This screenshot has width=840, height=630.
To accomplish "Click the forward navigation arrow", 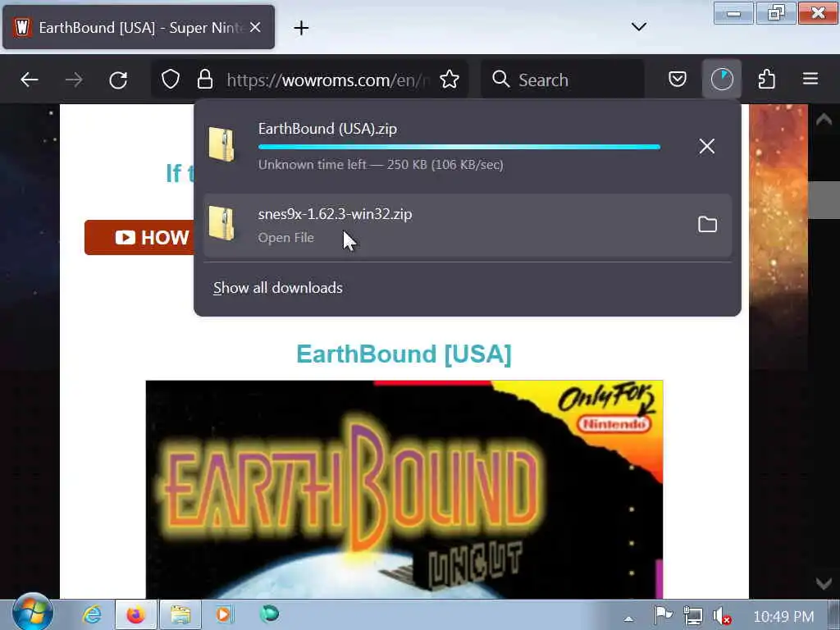I will (74, 80).
